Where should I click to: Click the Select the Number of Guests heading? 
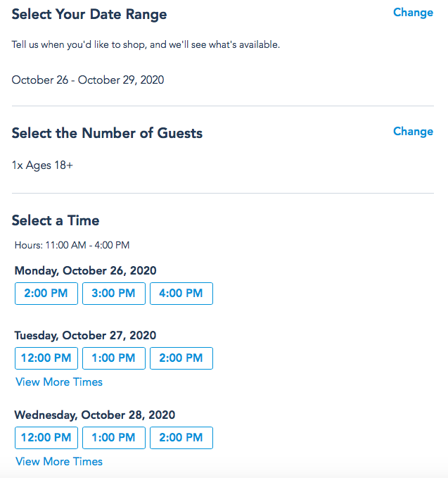click(x=107, y=133)
